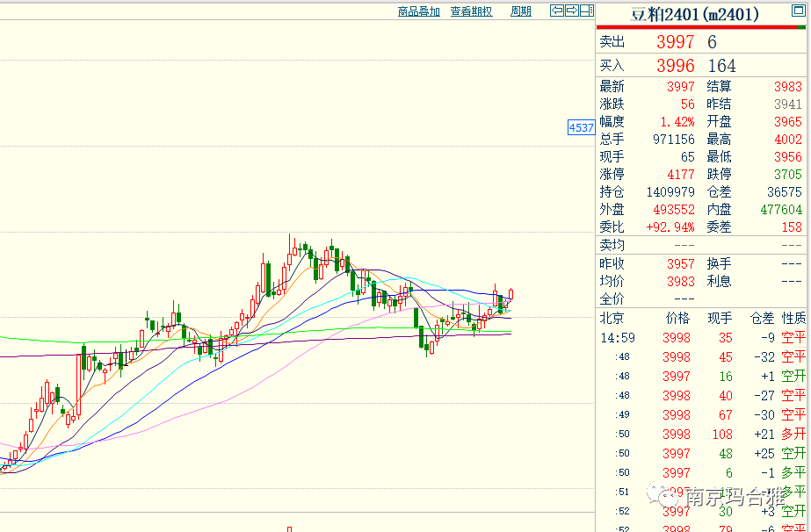Click the 性质 column header

[794, 319]
